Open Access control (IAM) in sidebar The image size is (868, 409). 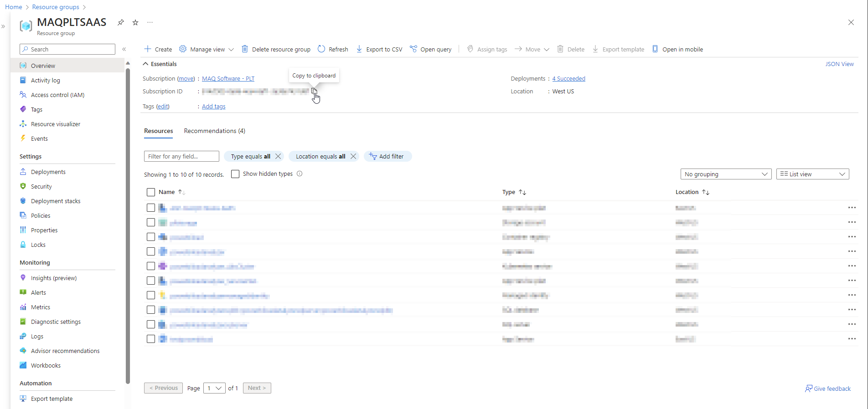(57, 95)
